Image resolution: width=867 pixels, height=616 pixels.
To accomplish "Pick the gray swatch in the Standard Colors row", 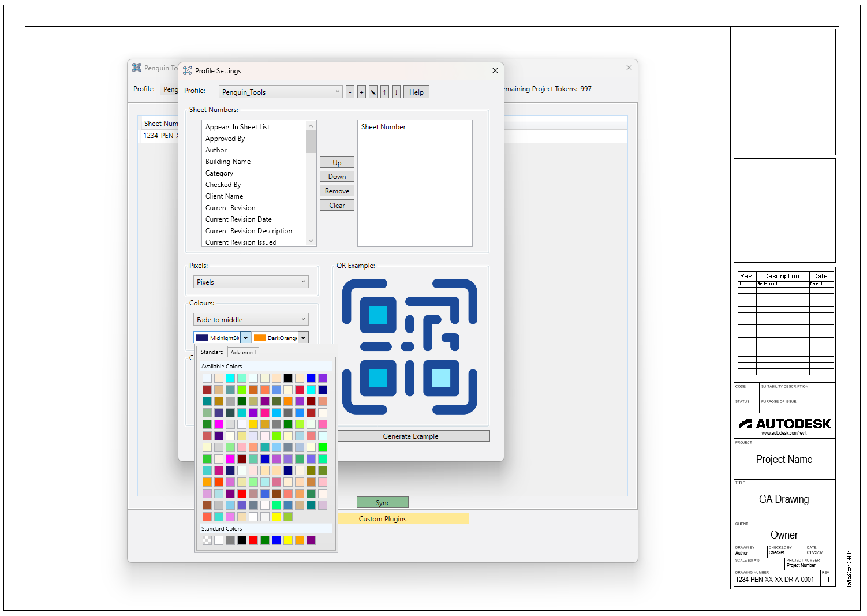I will tap(230, 540).
